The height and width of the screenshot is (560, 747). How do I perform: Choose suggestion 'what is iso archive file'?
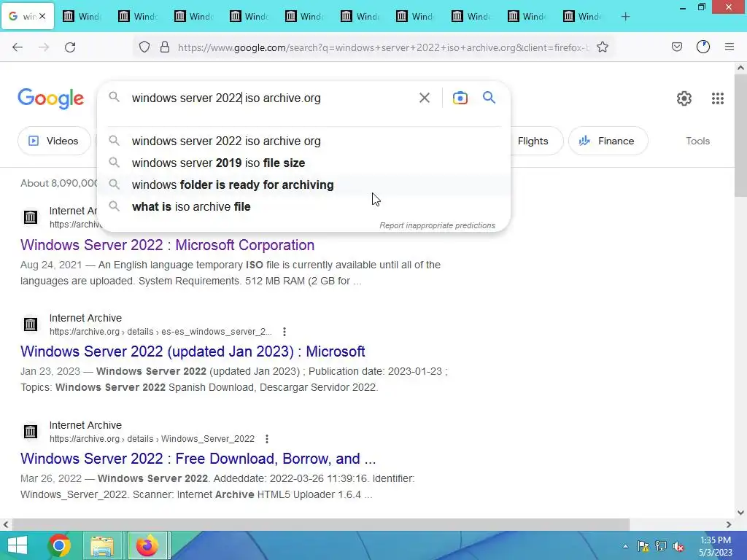click(x=304, y=206)
